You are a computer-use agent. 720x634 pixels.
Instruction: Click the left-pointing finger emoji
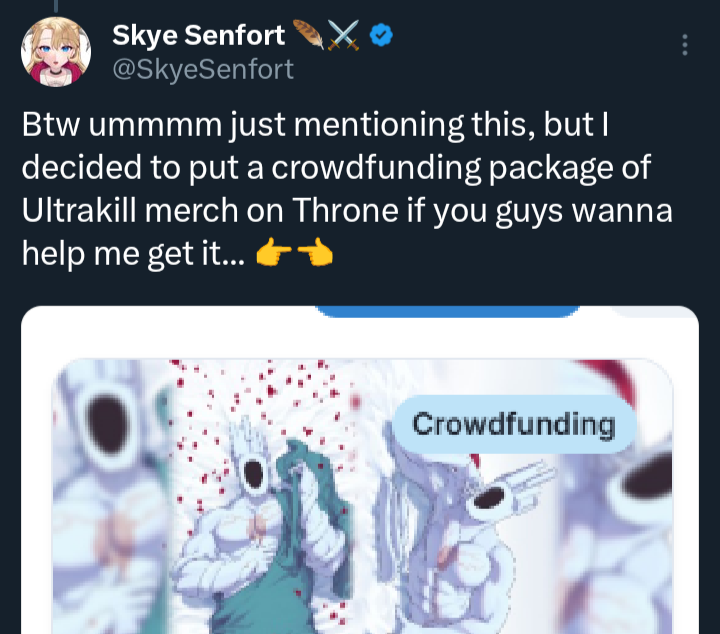point(274,252)
